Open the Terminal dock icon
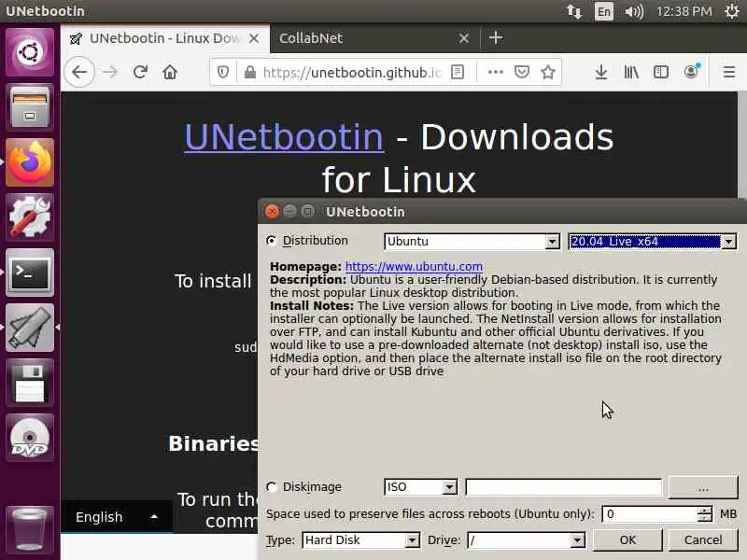This screenshot has height=560, width=747. pos(30,273)
